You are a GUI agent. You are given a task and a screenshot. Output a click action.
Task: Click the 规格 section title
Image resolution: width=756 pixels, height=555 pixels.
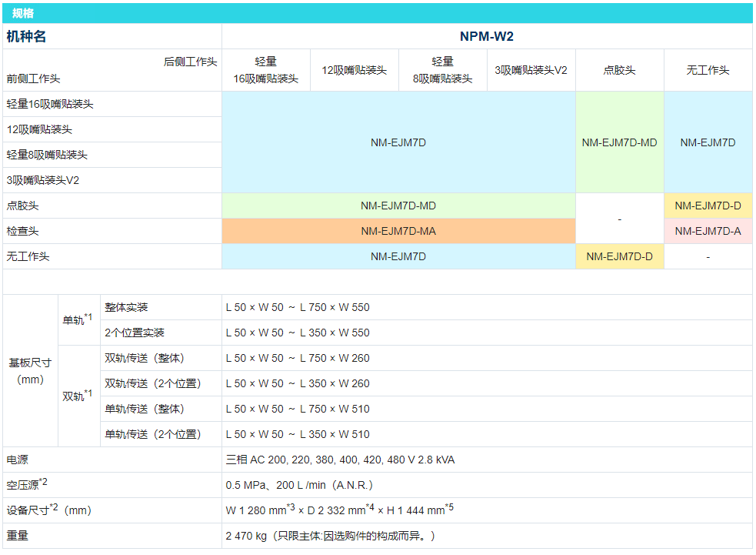point(22,13)
